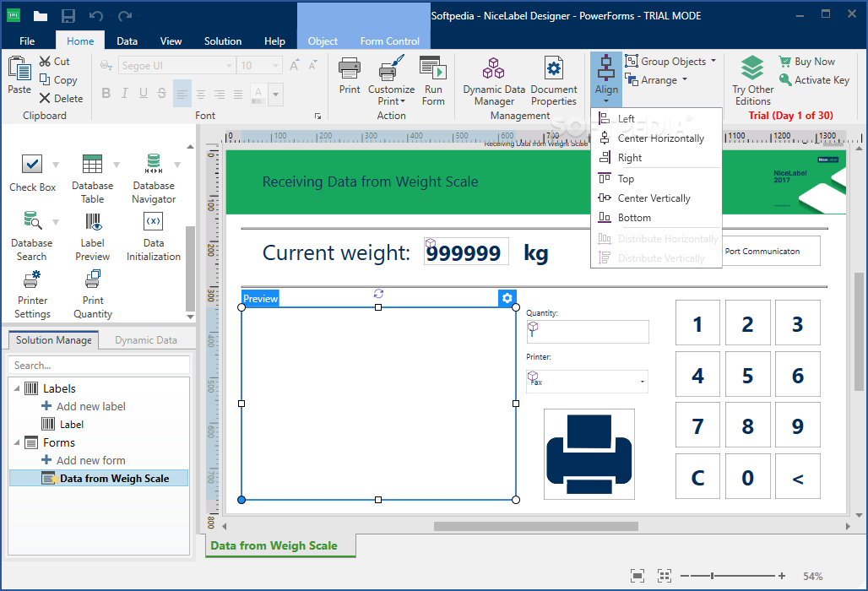Click the zoom in plus button
The width and height of the screenshot is (868, 591).
[782, 576]
